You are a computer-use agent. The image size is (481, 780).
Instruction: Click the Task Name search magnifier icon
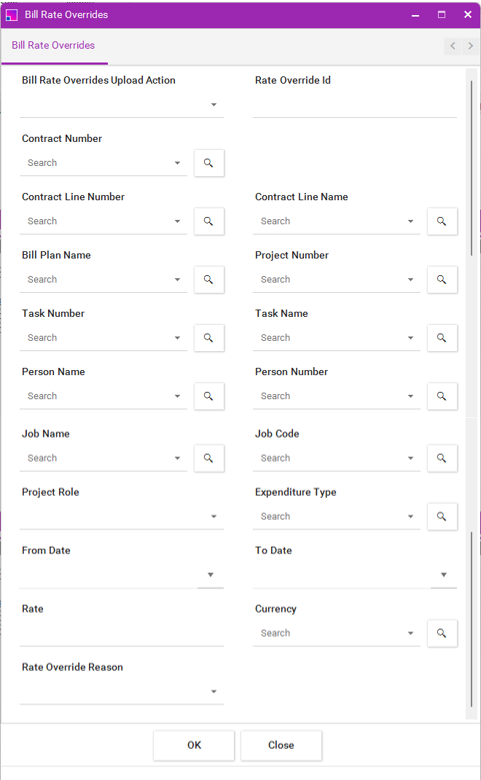point(442,338)
